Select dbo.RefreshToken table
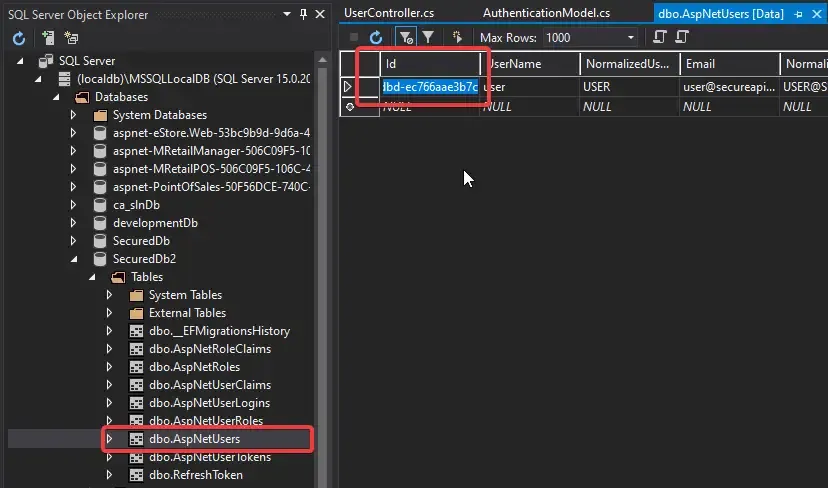Image resolution: width=828 pixels, height=488 pixels. (195, 475)
